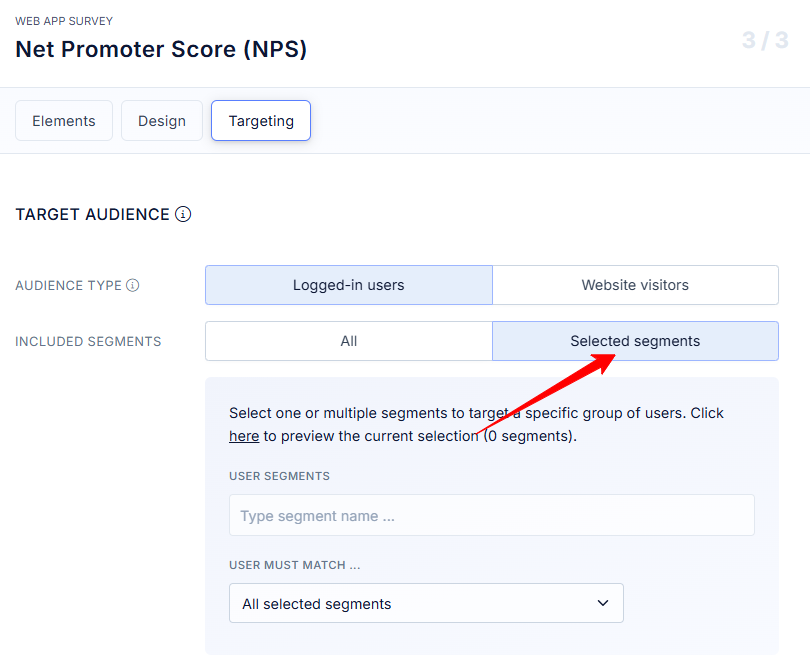This screenshot has height=667, width=810.
Task: Open the All selected segments dropdown
Action: 426,603
